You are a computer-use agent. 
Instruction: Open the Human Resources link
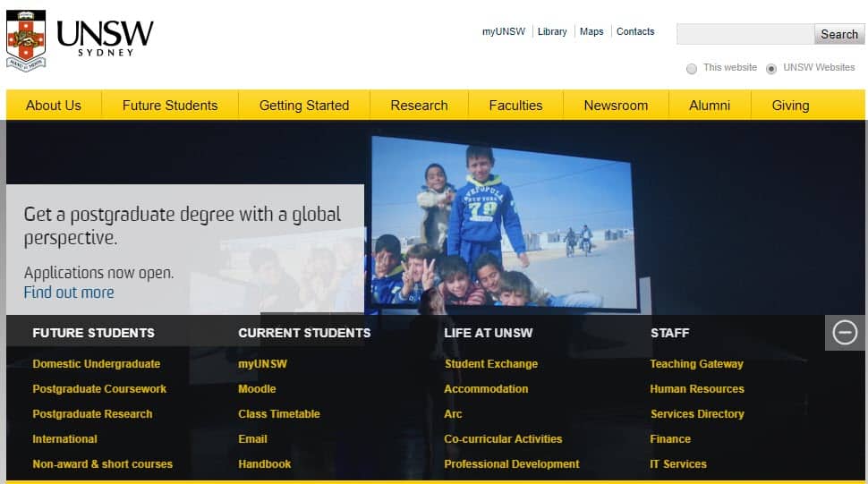click(x=697, y=389)
